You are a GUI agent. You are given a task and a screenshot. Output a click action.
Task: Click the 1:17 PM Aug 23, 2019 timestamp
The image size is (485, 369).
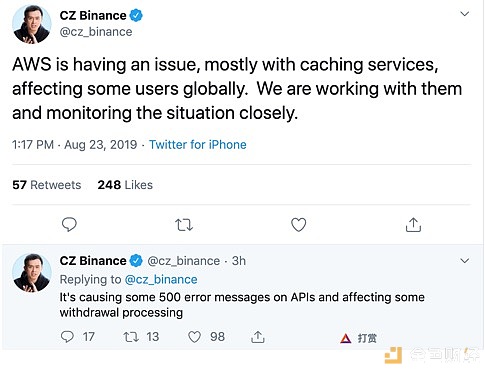coord(75,145)
